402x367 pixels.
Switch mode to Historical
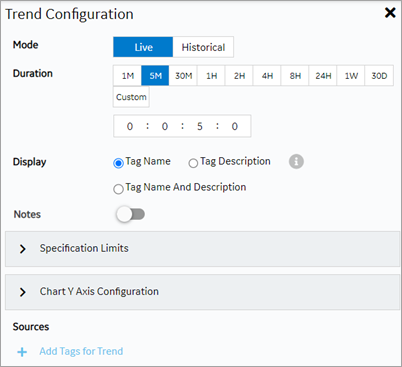[203, 47]
